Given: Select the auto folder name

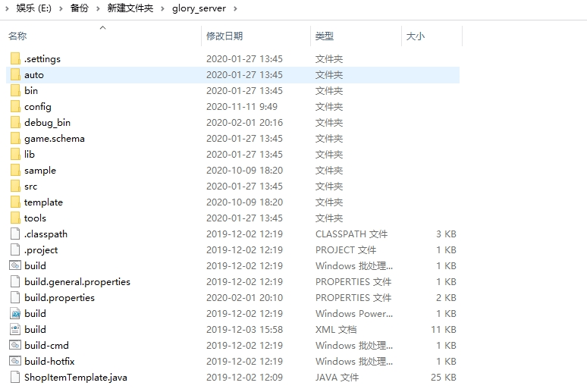Looking at the screenshot, I should pos(34,75).
